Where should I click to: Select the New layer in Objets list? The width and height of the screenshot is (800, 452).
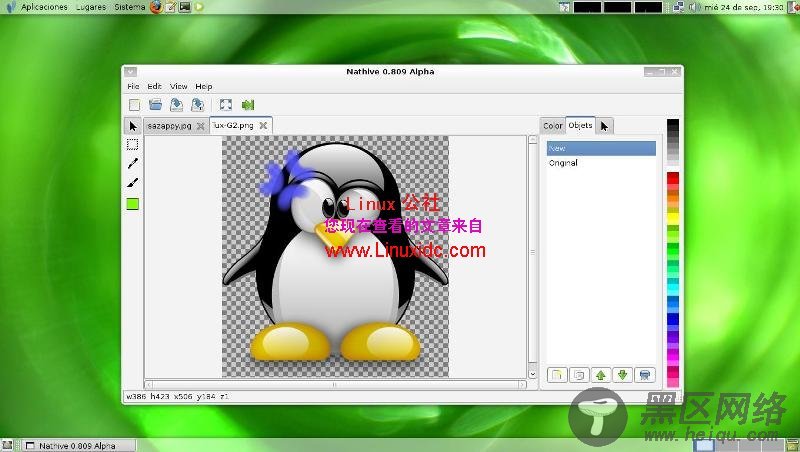pos(601,148)
